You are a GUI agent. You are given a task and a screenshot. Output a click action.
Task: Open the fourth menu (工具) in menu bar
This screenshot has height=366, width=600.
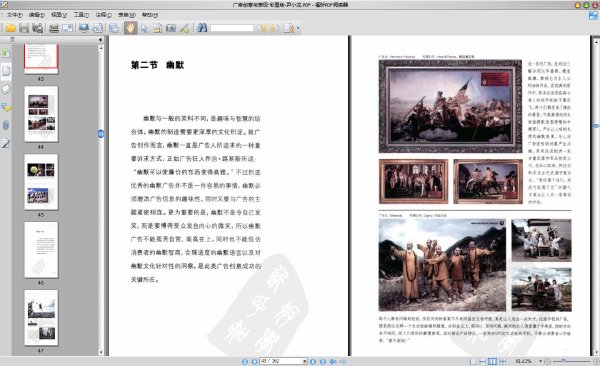click(x=81, y=15)
